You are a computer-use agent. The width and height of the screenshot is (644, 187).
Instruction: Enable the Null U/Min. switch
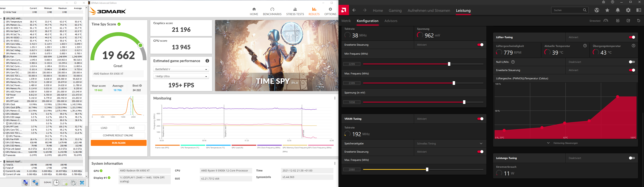[x=632, y=62]
